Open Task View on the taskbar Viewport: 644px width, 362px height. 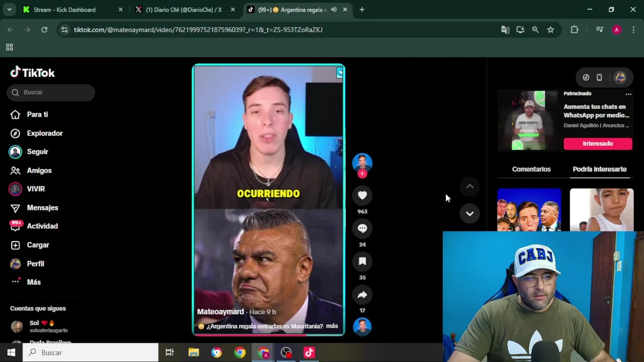pos(170,352)
